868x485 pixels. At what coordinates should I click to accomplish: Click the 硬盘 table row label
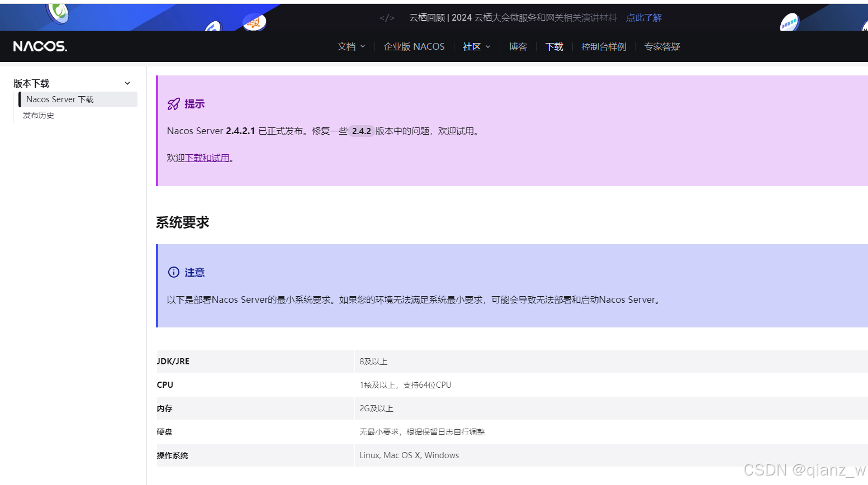point(164,432)
